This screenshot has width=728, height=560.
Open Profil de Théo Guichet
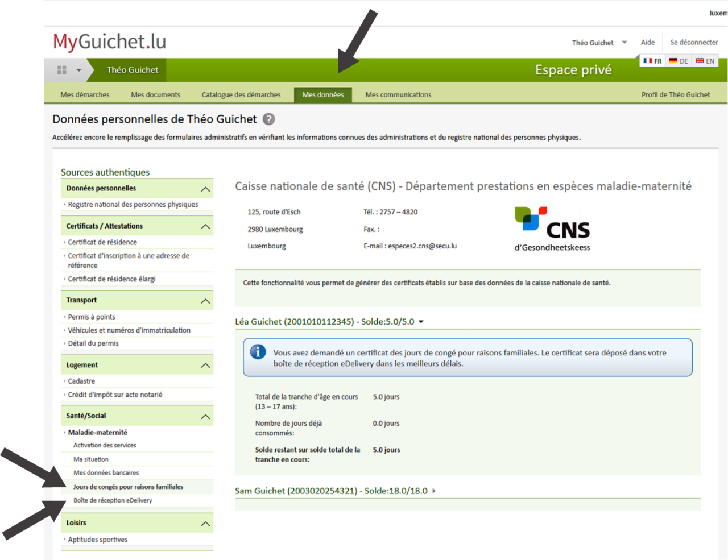[x=676, y=95]
